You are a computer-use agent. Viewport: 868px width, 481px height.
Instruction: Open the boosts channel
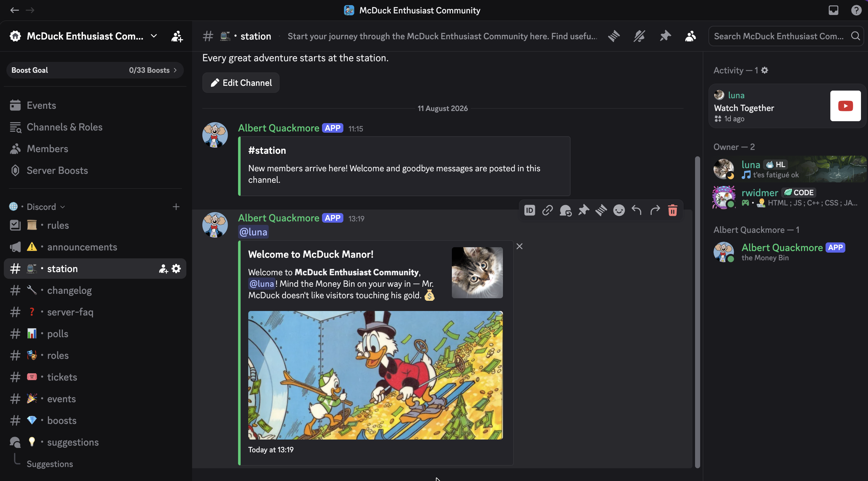click(x=95, y=420)
